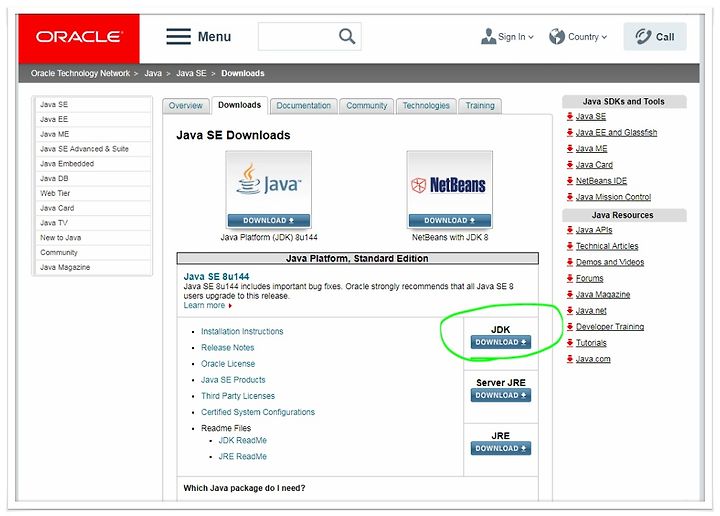Click download arrow icon beside Java SE link
Screen dimensions: 720x516
coord(570,116)
